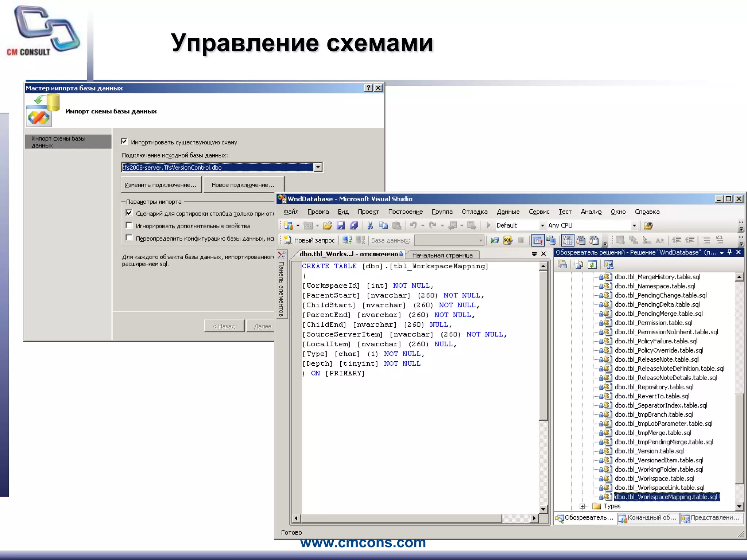Toggle Импортировать существующую схему checkbox
This screenshot has height=560, width=747.
tap(124, 141)
